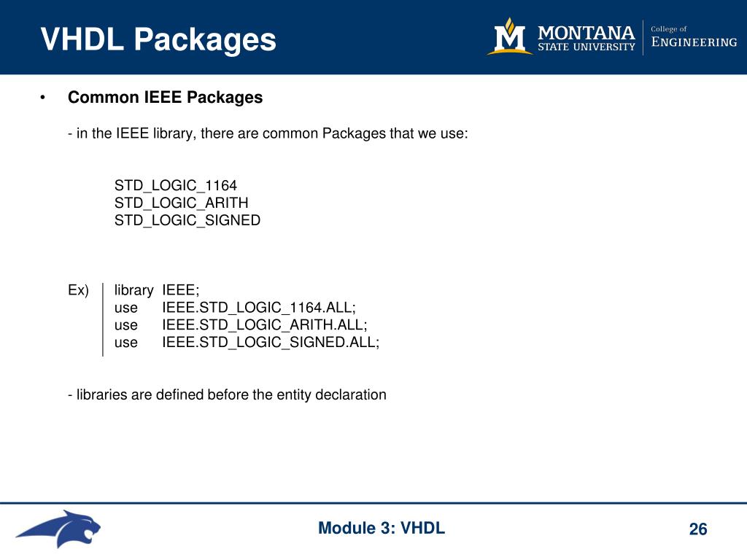Click the slide number 26

(698, 529)
